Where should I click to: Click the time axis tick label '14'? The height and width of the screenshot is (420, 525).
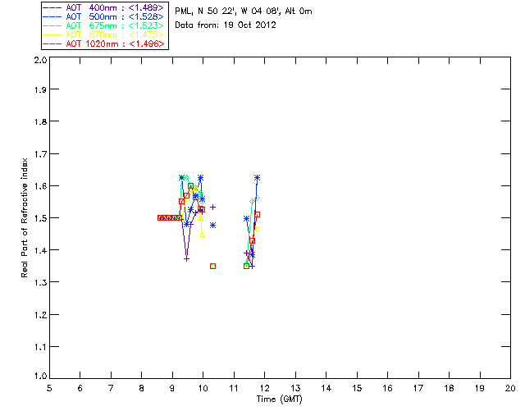[326, 388]
